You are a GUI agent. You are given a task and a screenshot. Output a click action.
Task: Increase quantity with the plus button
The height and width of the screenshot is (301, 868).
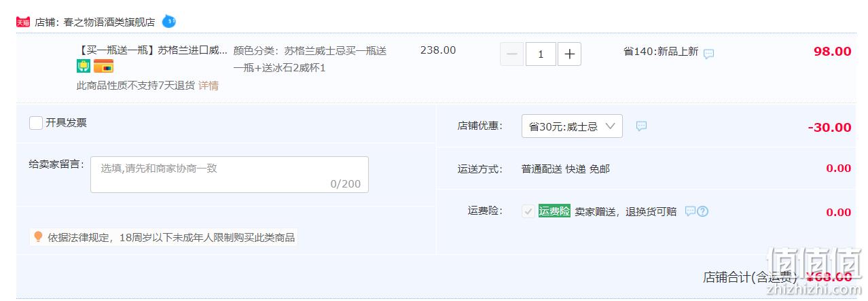point(569,54)
